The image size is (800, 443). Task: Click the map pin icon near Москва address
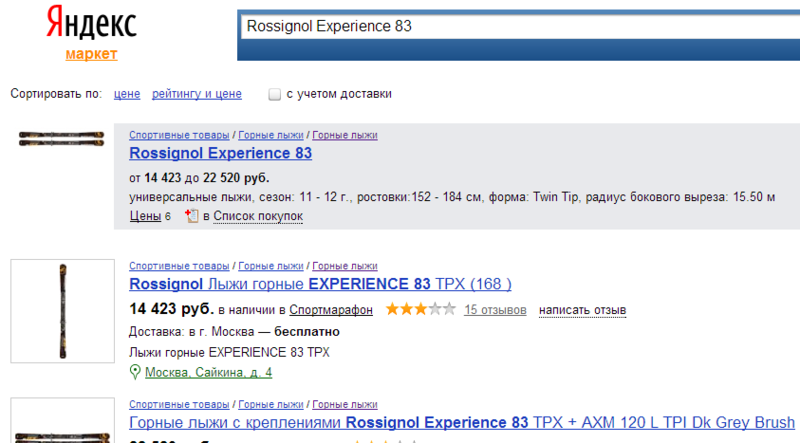click(135, 372)
